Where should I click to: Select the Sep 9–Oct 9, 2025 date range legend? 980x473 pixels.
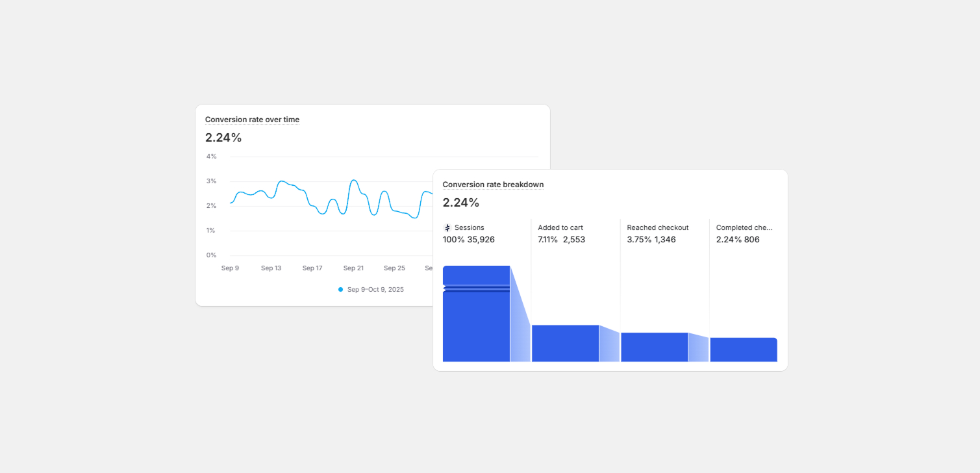(x=376, y=289)
